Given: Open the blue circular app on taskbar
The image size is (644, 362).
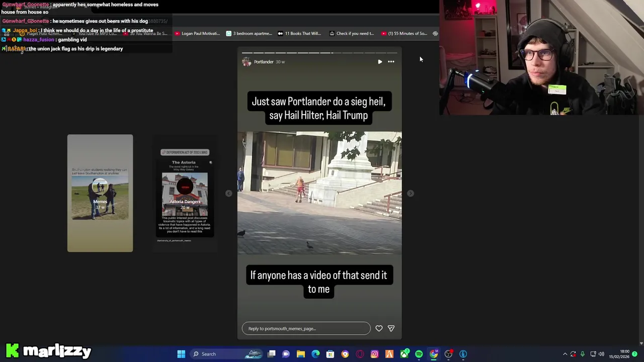Looking at the screenshot, I should [x=463, y=354].
